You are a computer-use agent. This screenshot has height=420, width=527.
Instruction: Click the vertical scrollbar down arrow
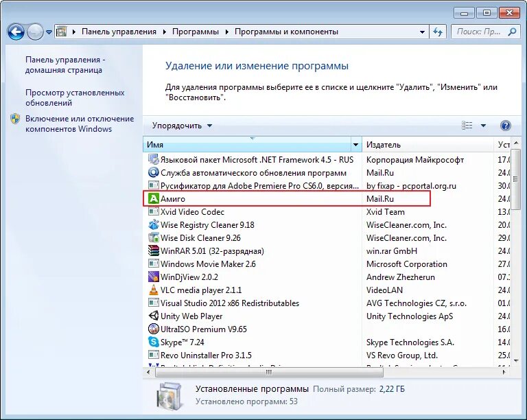[516, 361]
